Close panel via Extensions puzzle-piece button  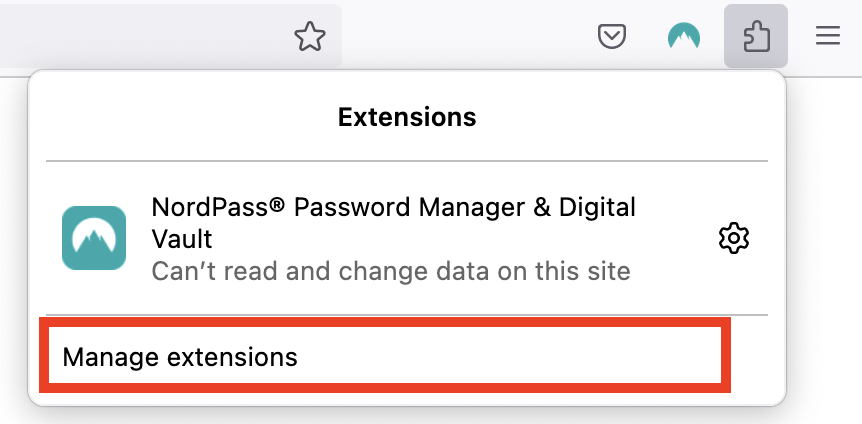coord(756,38)
